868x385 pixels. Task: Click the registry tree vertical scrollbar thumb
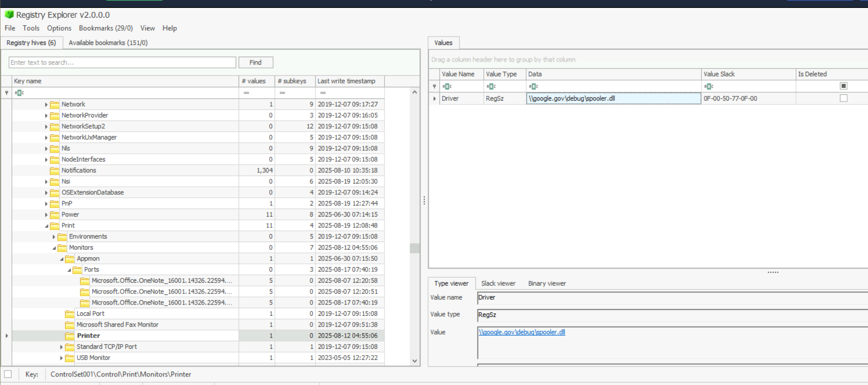(414, 248)
